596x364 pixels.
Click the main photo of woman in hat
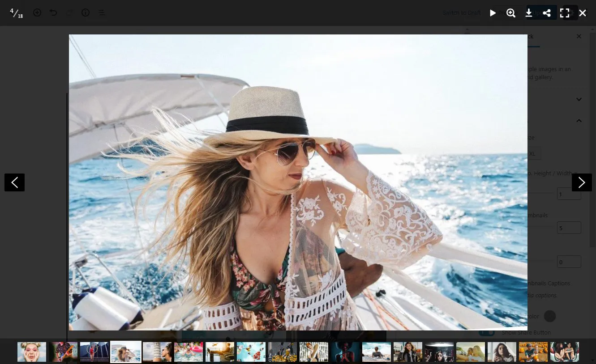click(298, 182)
